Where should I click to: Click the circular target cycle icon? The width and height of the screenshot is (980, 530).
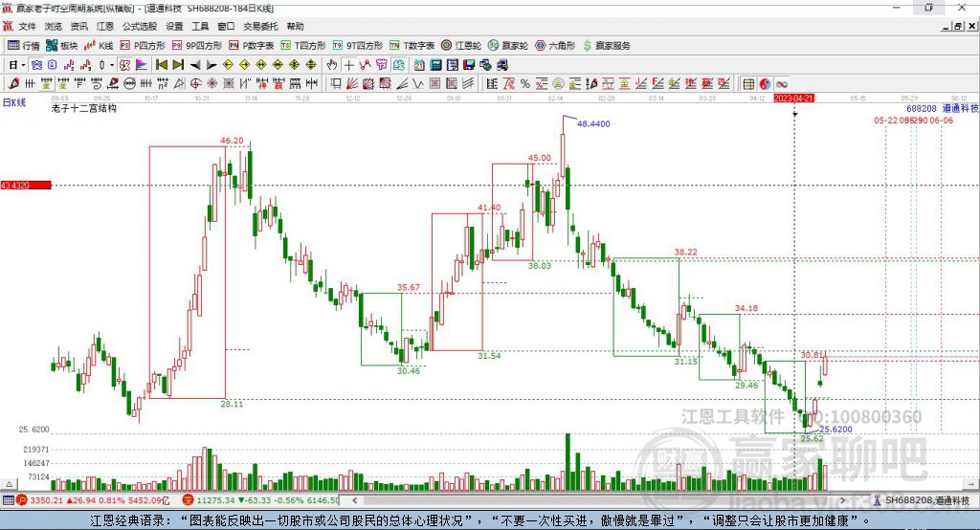(195, 84)
